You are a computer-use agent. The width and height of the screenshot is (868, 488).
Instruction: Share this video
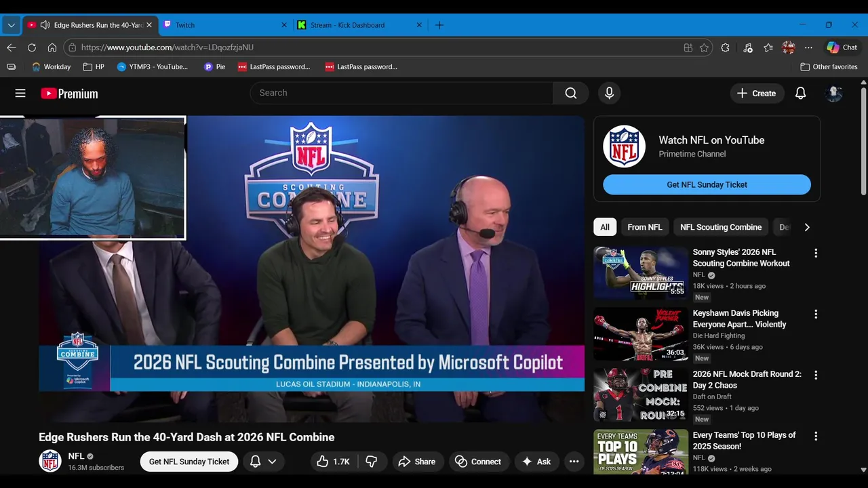pos(417,462)
